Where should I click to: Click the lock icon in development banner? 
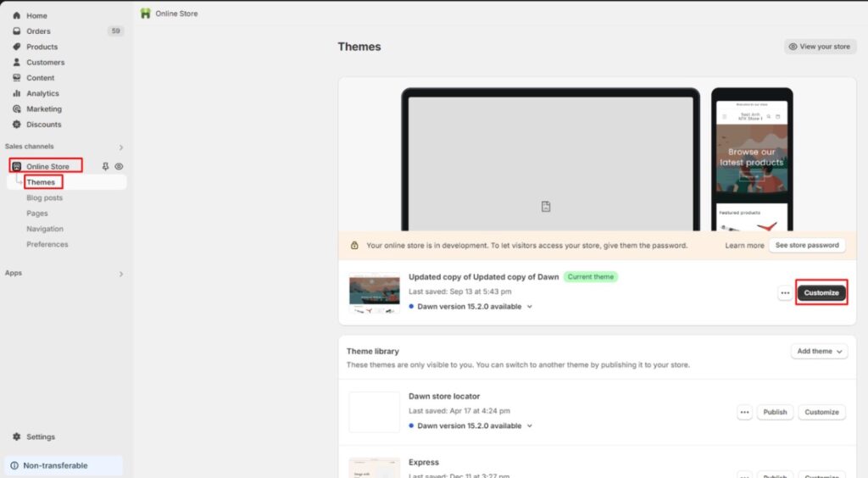point(354,245)
